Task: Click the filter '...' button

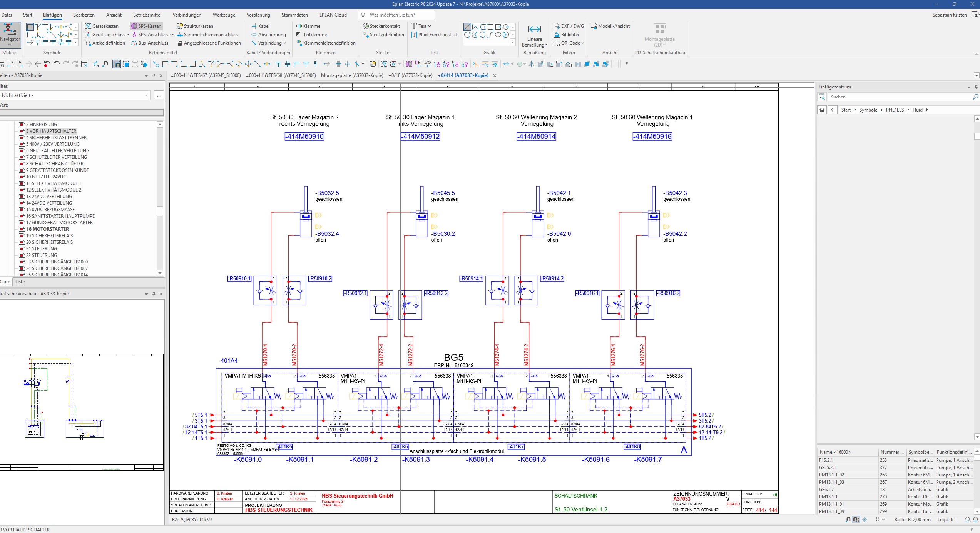Action: (159, 95)
